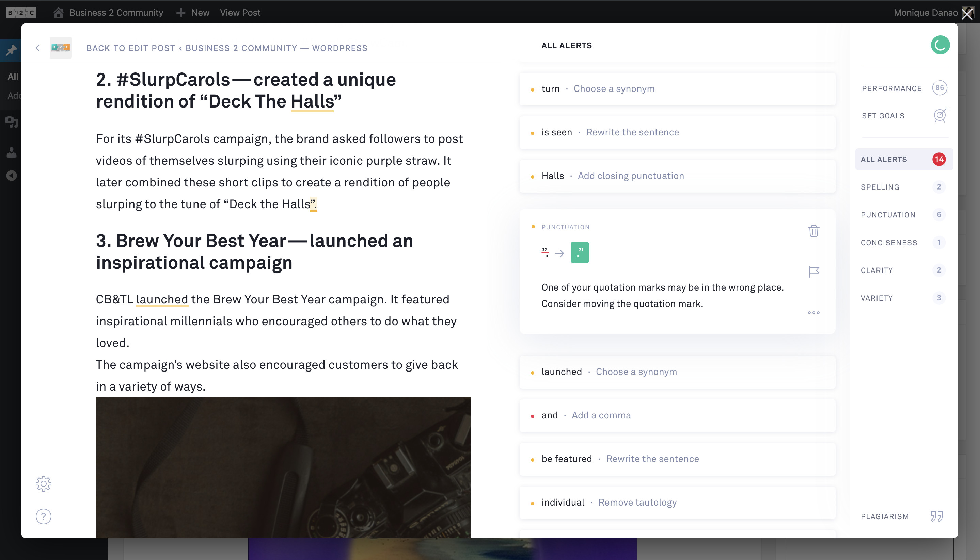Click the green Grammarly status circle
Image resolution: width=980 pixels, height=560 pixels.
click(x=939, y=45)
